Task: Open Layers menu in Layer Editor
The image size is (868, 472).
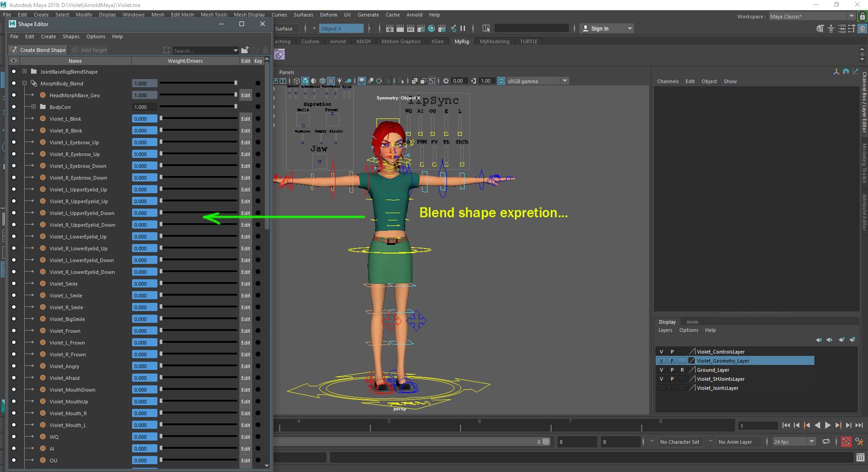Action: point(665,330)
